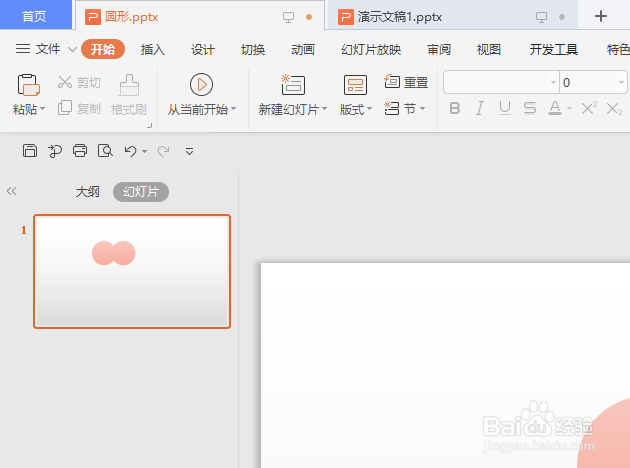
Task: Click monitor icon on 圆形.pptx tab
Action: (x=288, y=17)
